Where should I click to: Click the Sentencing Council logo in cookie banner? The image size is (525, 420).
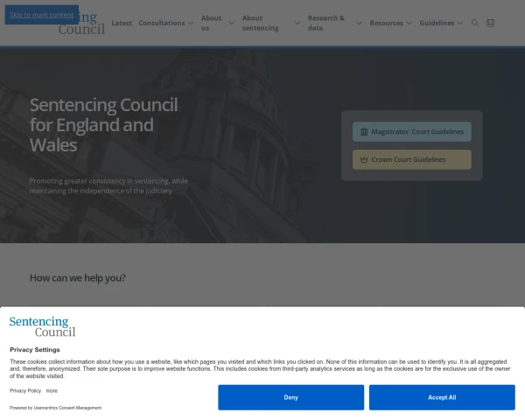[42, 326]
